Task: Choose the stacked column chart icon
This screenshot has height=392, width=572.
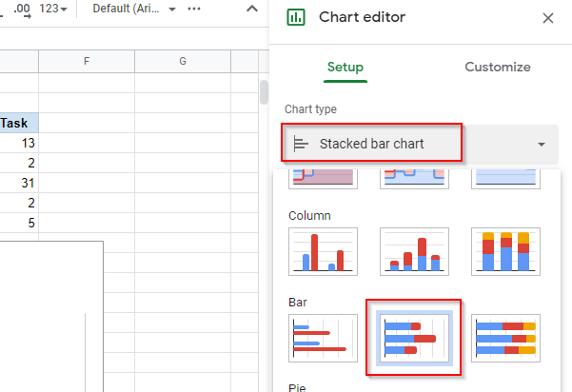Action: coord(413,252)
